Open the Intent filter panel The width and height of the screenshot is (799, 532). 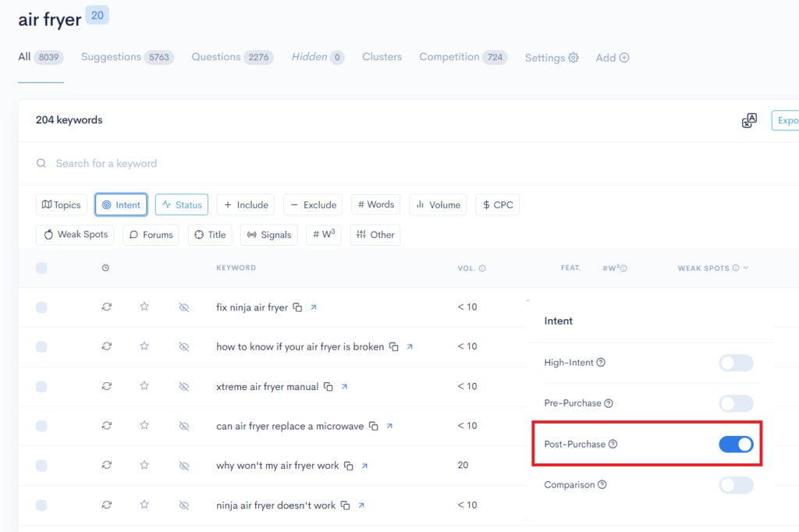121,204
